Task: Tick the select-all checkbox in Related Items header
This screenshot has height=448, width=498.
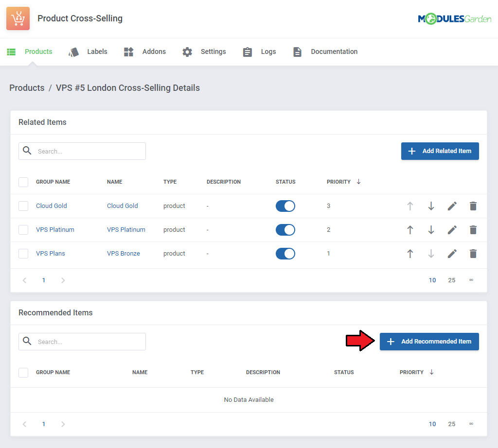Action: click(23, 182)
